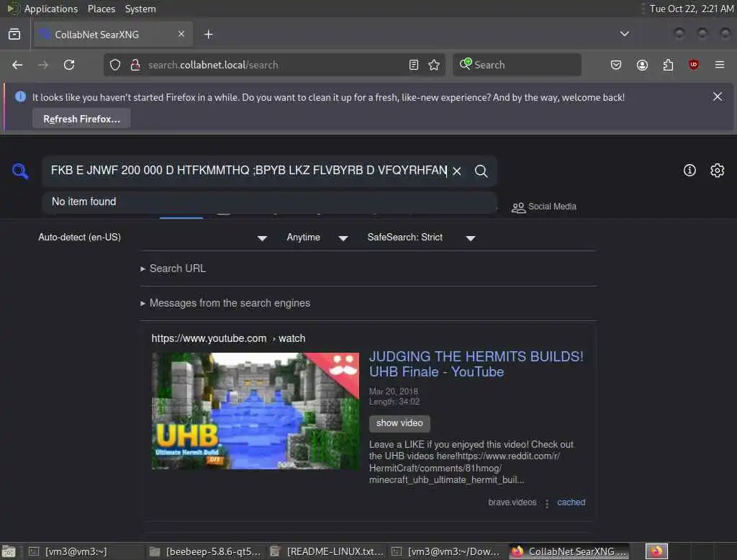737x560 pixels.
Task: List all tabs with the chevron
Action: pos(624,34)
